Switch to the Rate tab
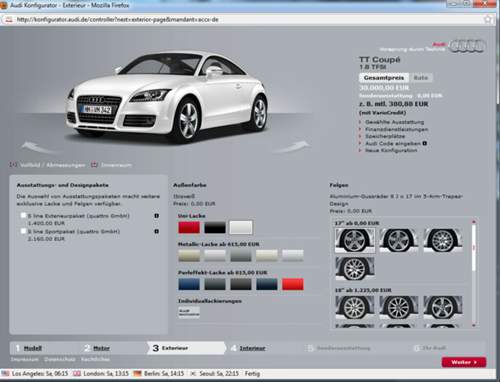Viewport: 500px width, 382px height. pyautogui.click(x=421, y=78)
